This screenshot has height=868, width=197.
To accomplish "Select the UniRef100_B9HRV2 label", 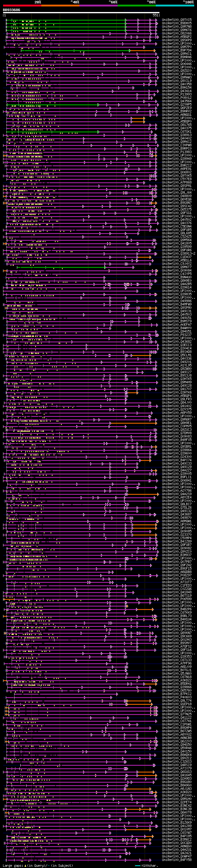I will coord(176,111).
